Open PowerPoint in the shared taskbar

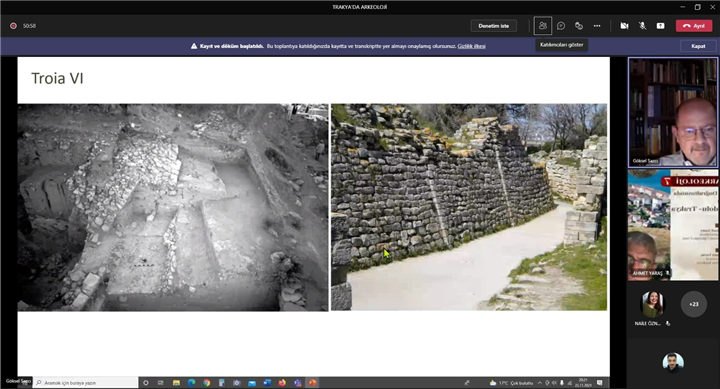point(312,383)
